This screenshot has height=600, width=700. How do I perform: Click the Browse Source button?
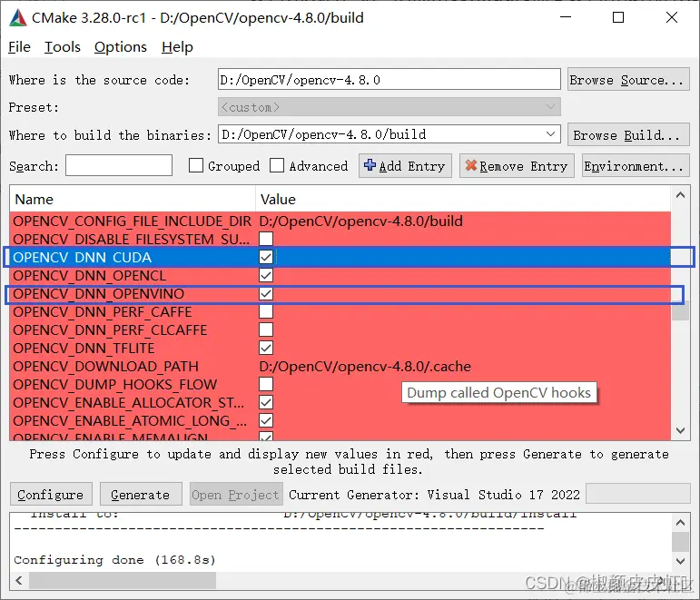pyautogui.click(x=628, y=80)
